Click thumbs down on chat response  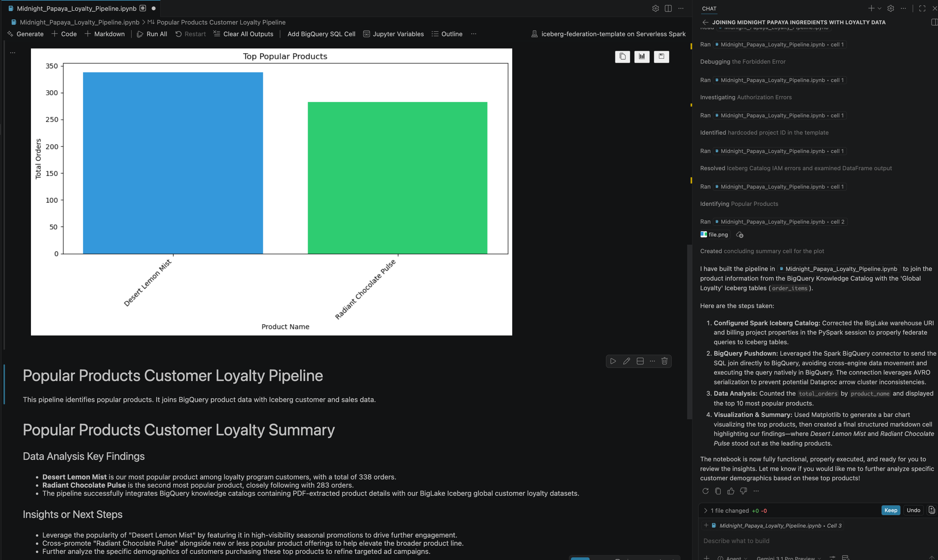[743, 491]
